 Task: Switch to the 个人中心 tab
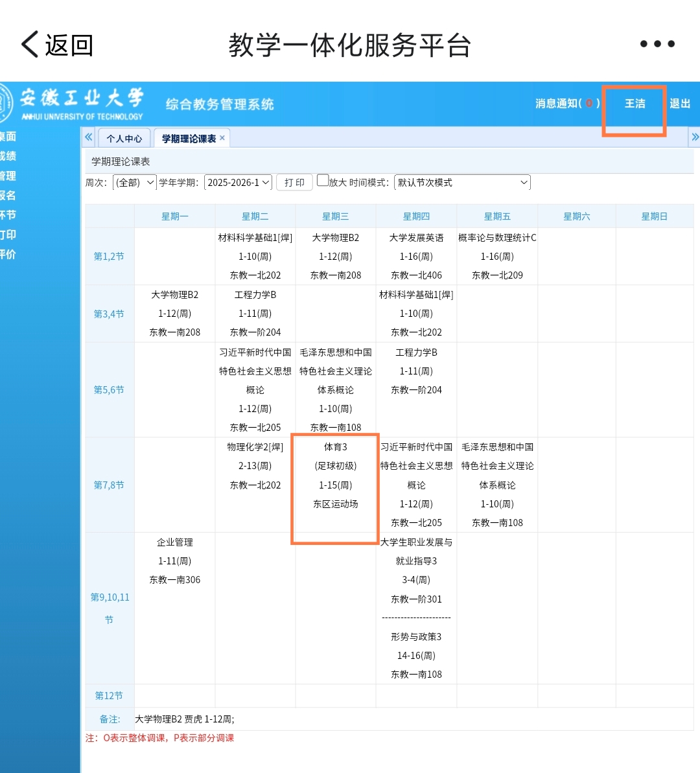[124, 139]
